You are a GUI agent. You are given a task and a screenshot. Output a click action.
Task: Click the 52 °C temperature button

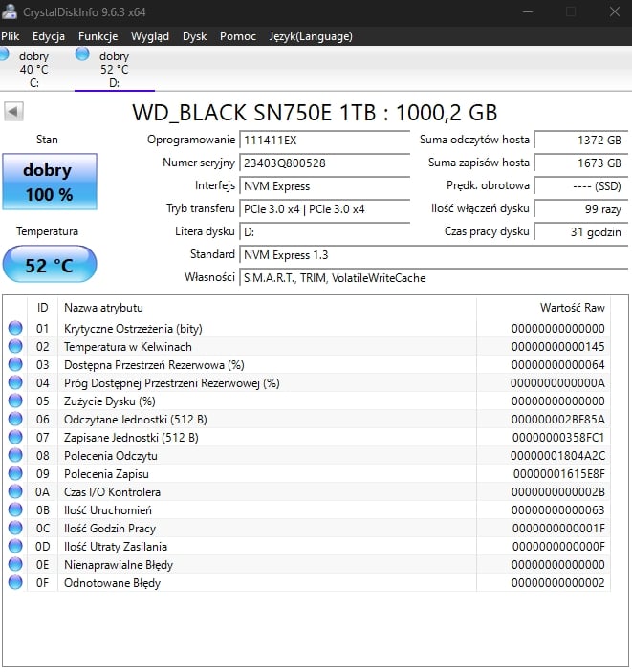49,265
